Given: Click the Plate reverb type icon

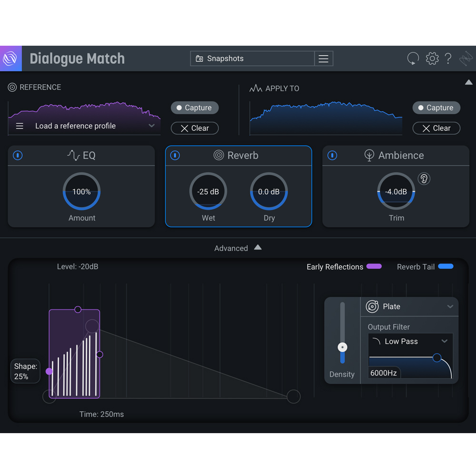Looking at the screenshot, I should (372, 306).
